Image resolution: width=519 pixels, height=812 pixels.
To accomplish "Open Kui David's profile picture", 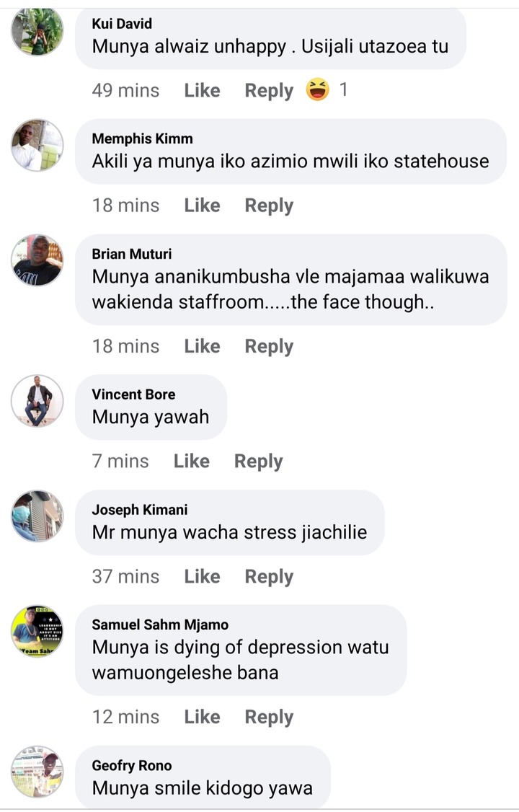I will pyautogui.click(x=37, y=31).
